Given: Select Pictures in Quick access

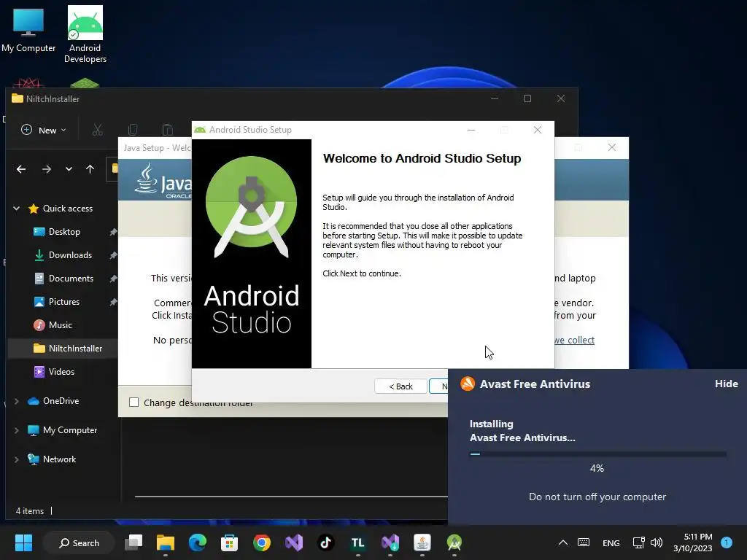Looking at the screenshot, I should click(64, 302).
